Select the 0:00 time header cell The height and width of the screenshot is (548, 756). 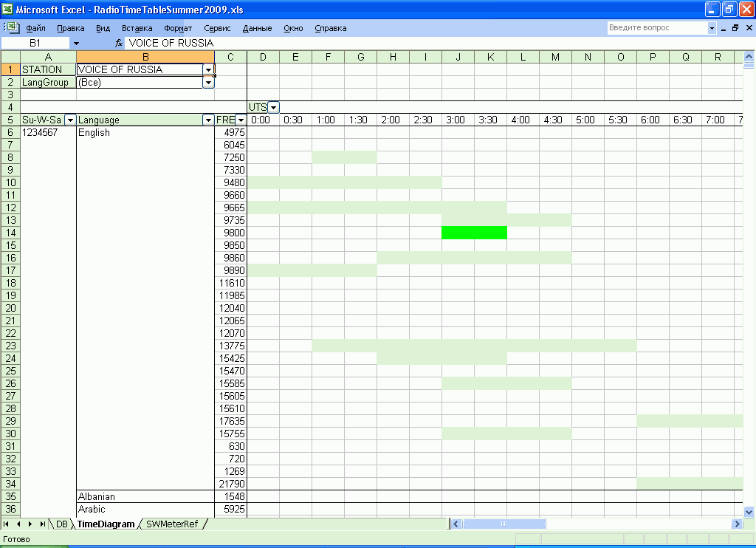pyautogui.click(x=264, y=120)
